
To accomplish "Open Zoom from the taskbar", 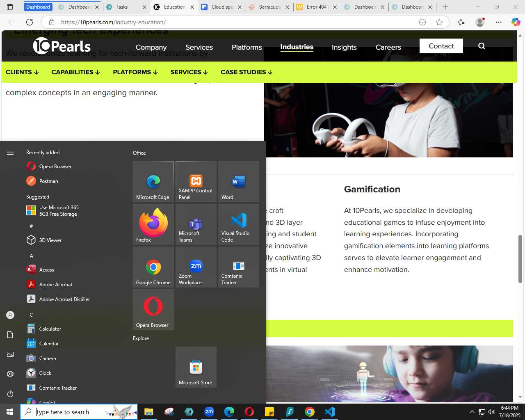I will pos(209,412).
